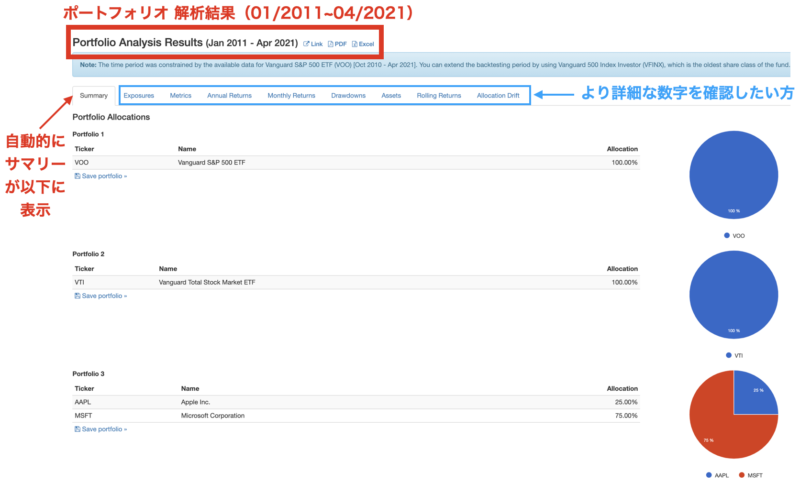The height and width of the screenshot is (483, 800).
Task: Switch to the Exposures tab
Action: pyautogui.click(x=139, y=95)
